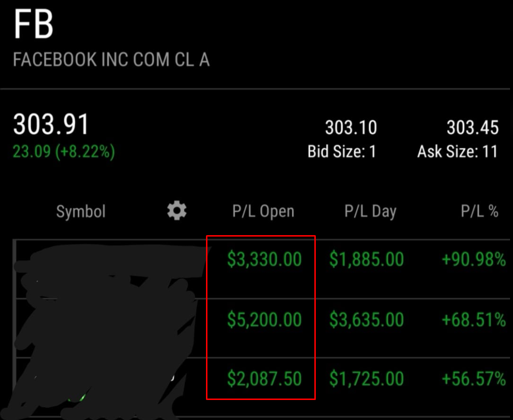
Task: Select the $3,330.00 P/L Open value
Action: [x=264, y=260]
